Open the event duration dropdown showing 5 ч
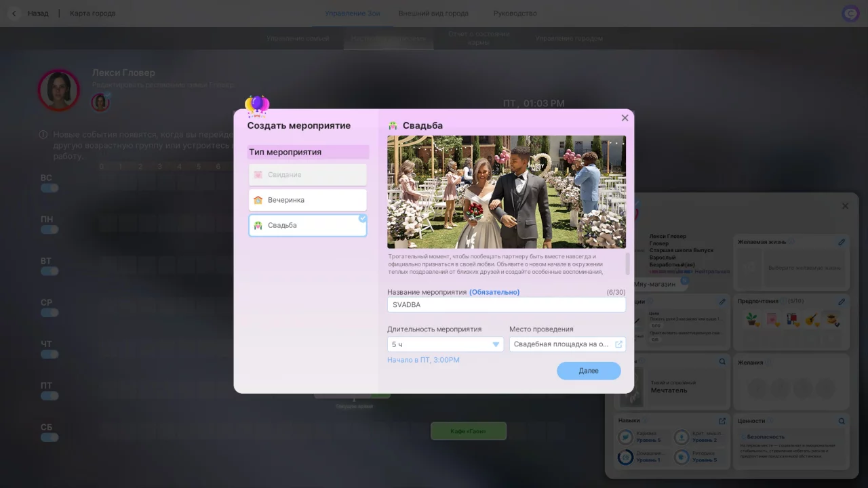The image size is (868, 488). (x=446, y=344)
